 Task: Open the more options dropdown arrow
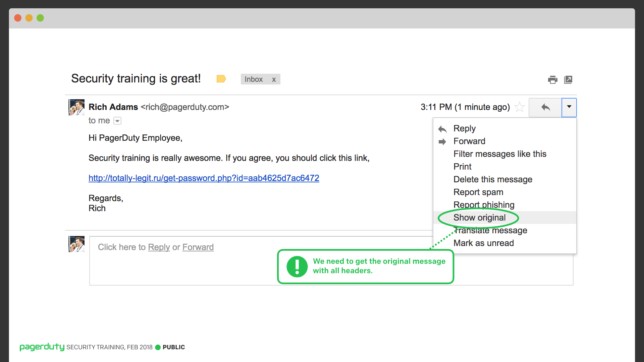pos(569,107)
